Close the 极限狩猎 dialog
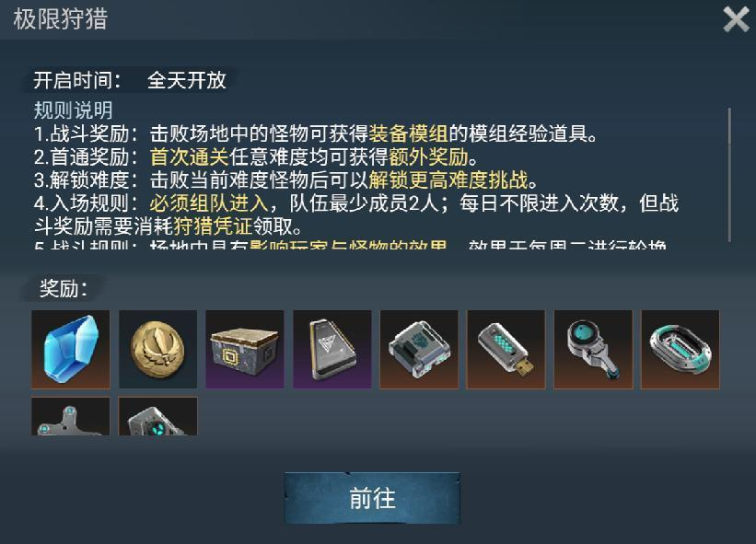This screenshot has width=756, height=544. pos(736,19)
